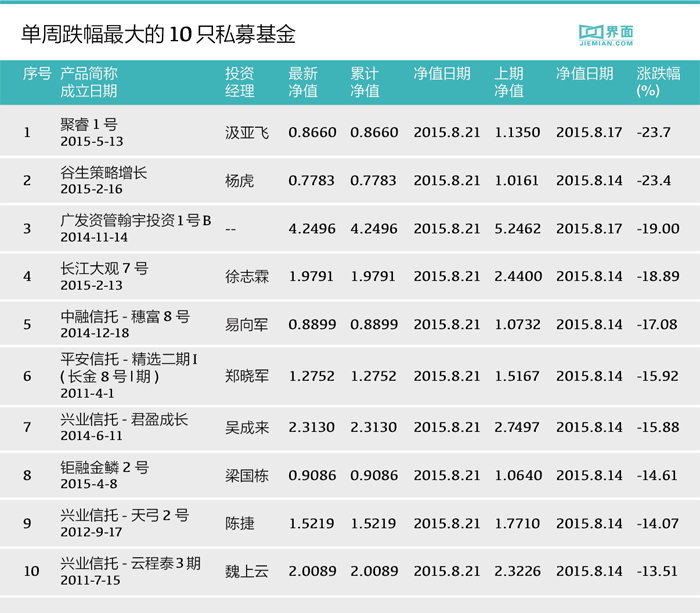700x613 pixels.
Task: Click the '序号' column header
Action: point(37,74)
